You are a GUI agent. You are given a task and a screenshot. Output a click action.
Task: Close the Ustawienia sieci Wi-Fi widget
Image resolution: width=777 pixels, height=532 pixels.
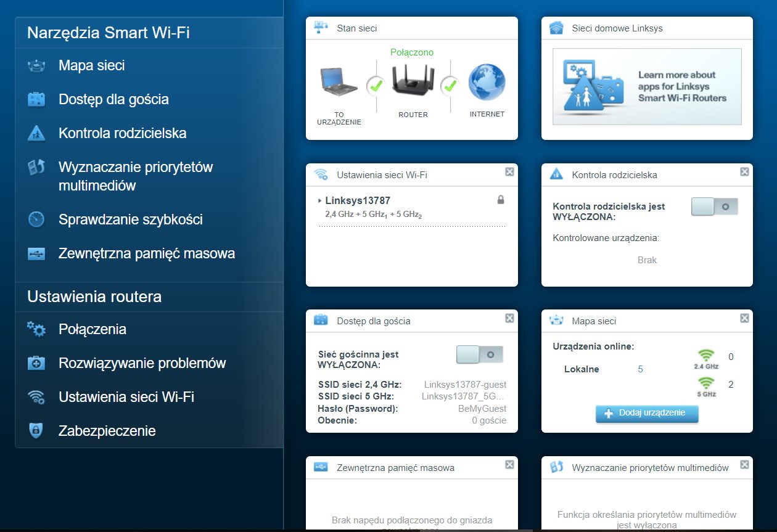[x=509, y=172]
